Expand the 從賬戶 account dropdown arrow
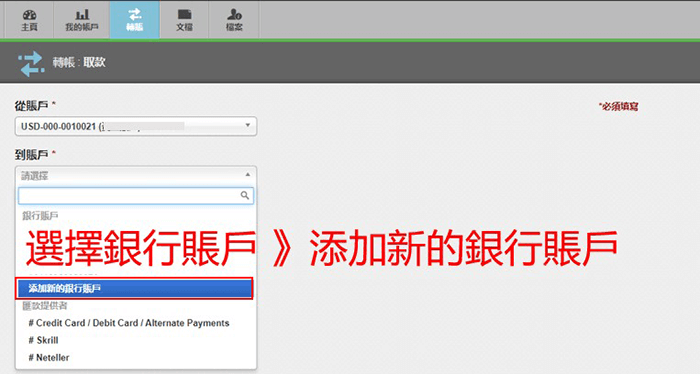The width and height of the screenshot is (700, 374). coord(248,125)
